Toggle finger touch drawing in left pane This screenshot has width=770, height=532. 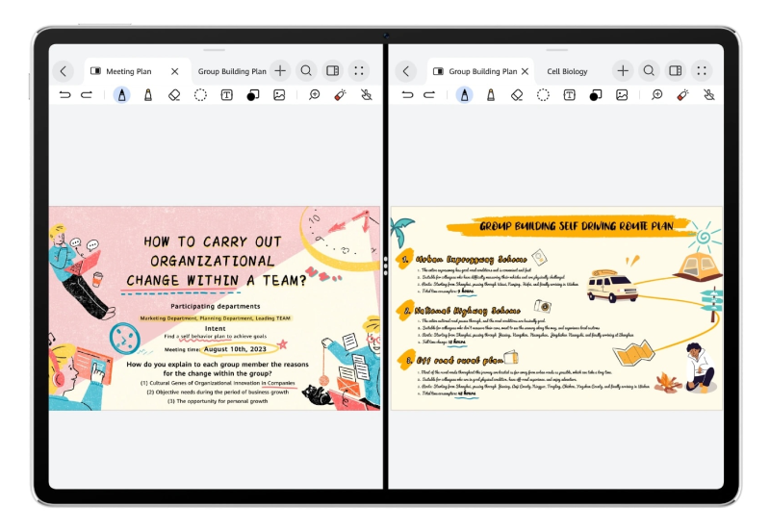366,95
